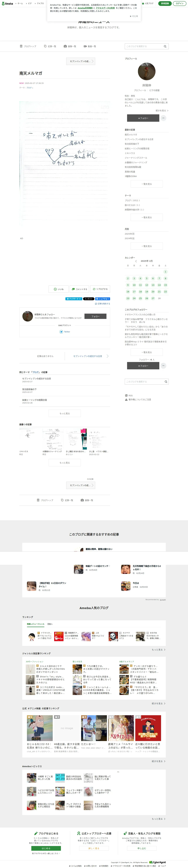Click もっと見る under 画像つき記事
Image resolution: width=188 pixels, height=868 pixels.
tap(65, 462)
